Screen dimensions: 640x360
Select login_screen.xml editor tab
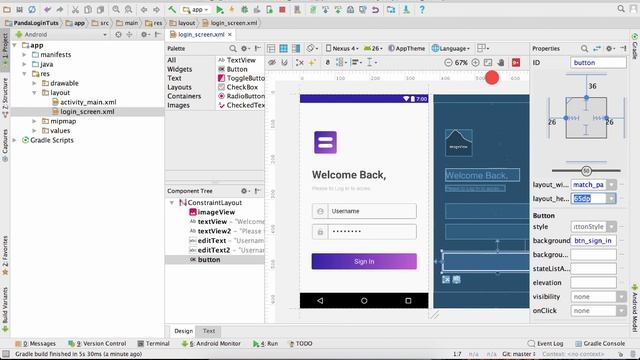[201, 35]
